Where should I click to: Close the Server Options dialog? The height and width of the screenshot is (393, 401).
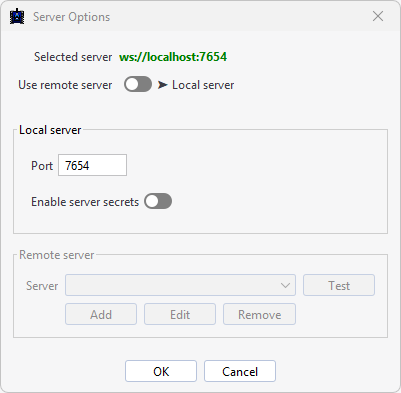point(378,16)
